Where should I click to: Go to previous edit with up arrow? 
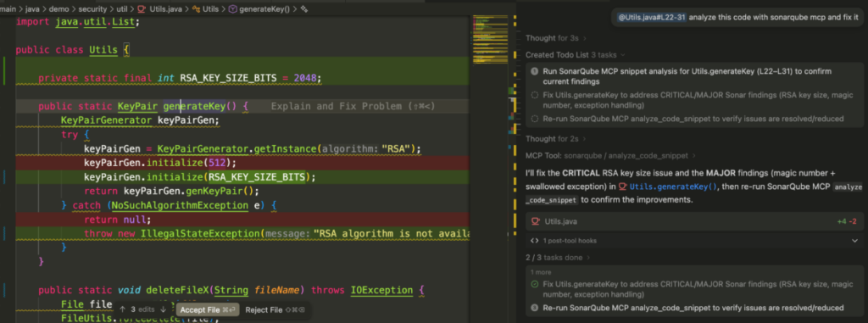[x=123, y=309]
